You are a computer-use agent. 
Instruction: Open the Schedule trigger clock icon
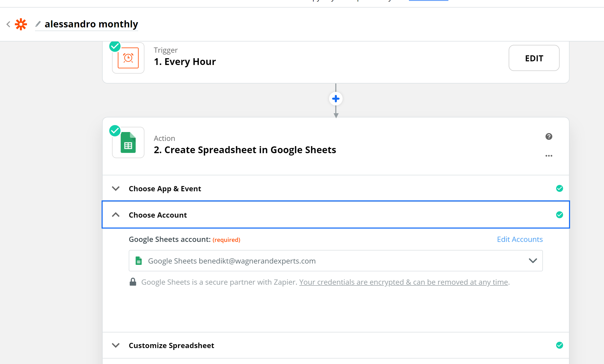point(128,58)
